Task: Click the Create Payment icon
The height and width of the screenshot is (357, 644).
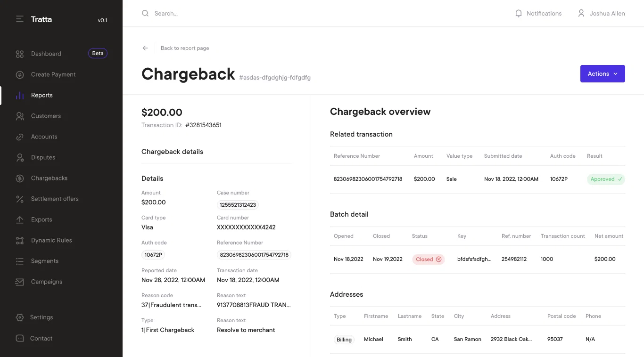Action: [19, 74]
